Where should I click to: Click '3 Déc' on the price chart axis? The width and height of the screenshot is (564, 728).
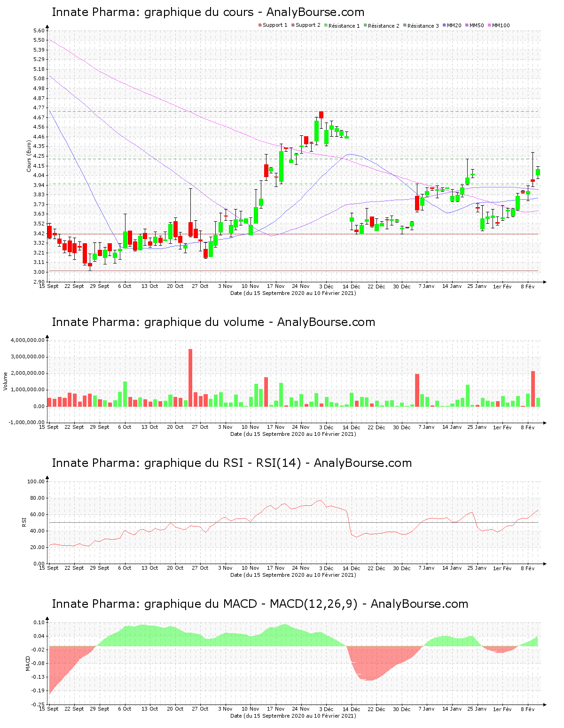click(326, 286)
